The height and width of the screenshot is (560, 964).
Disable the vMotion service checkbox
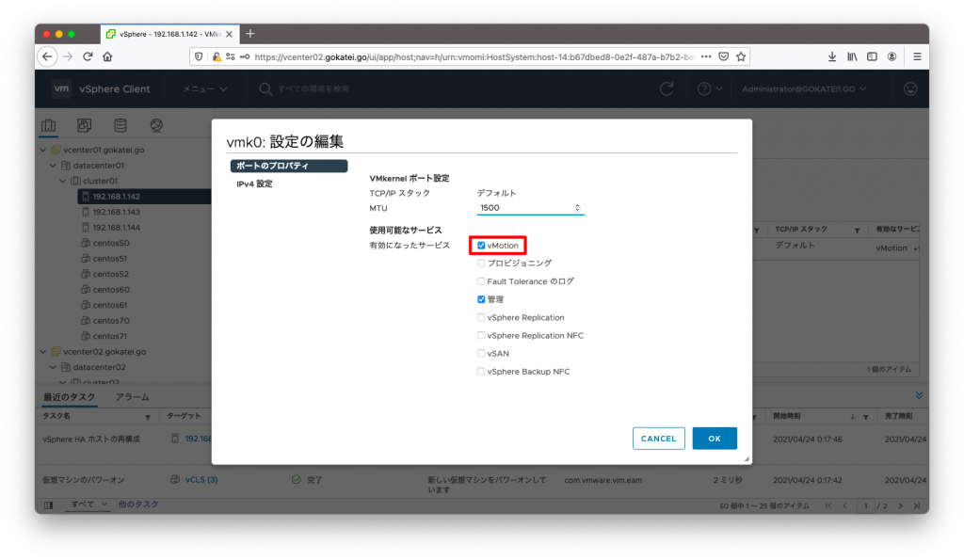[480, 245]
